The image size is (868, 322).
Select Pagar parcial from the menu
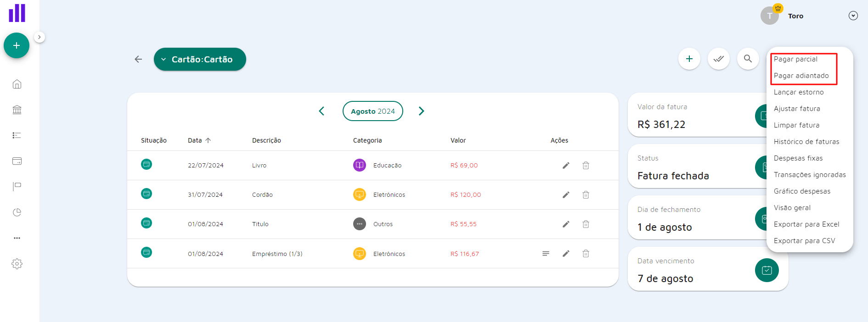[x=795, y=59]
